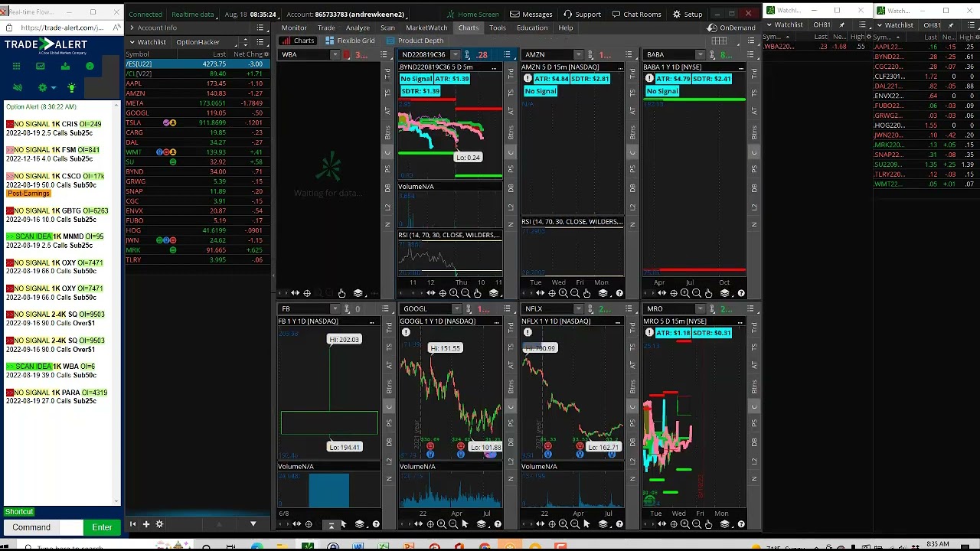The image size is (980, 551).
Task: Switch to the Analyze tab
Action: click(358, 28)
